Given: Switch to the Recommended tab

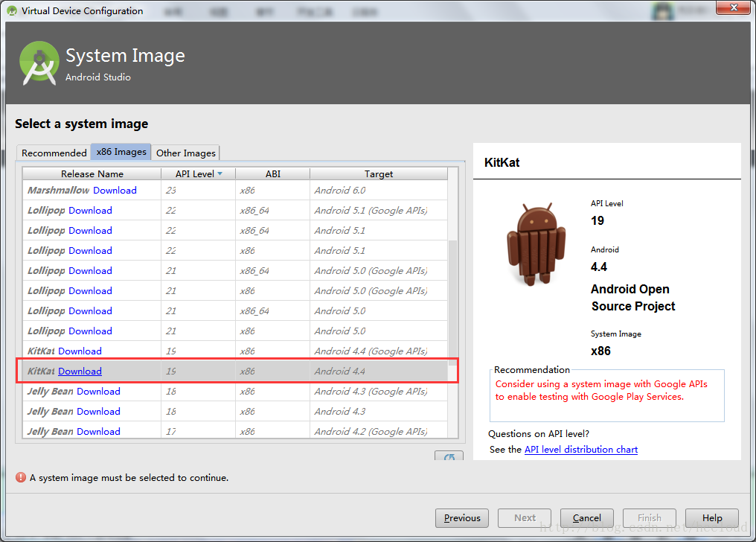Looking at the screenshot, I should click(54, 153).
